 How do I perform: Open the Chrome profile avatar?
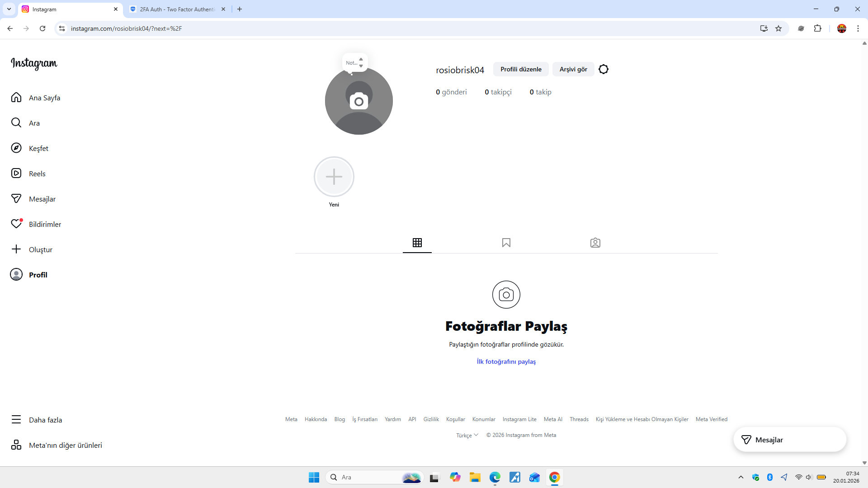(x=842, y=28)
